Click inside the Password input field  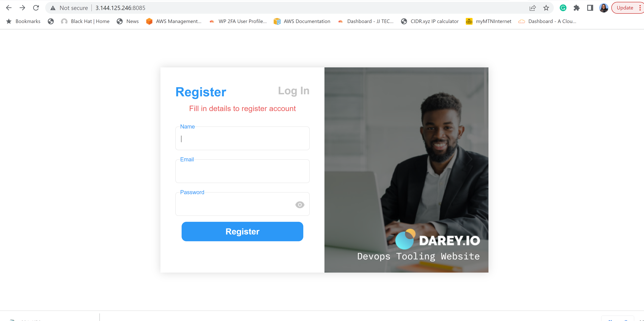[x=235, y=204]
